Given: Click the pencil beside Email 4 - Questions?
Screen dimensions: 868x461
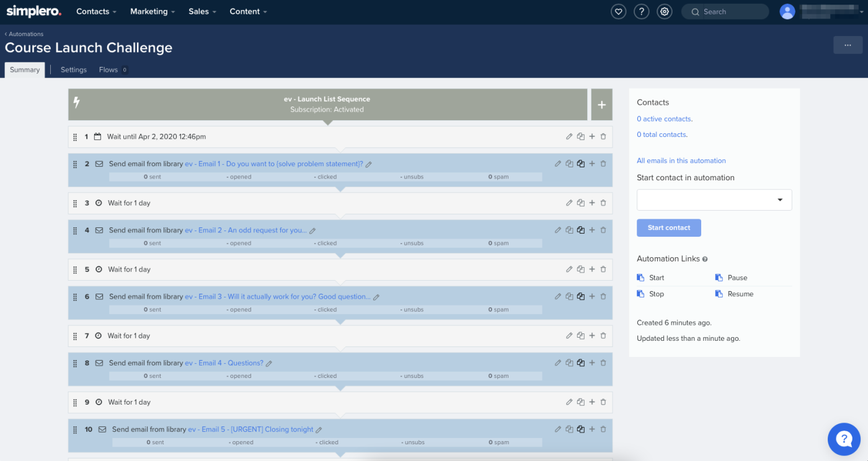Looking at the screenshot, I should point(269,364).
